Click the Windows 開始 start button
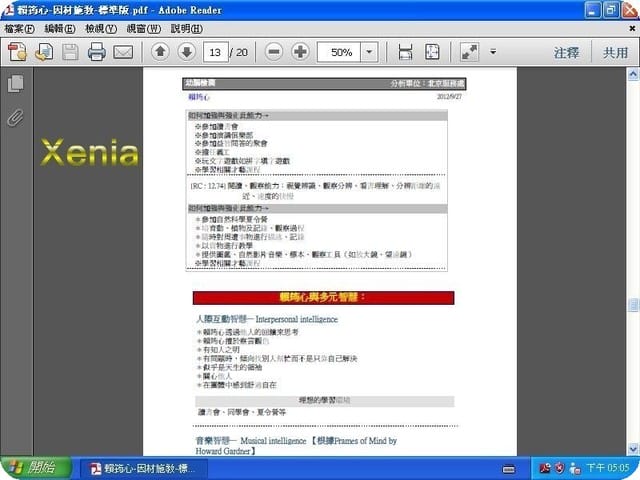Viewport: 640px width, 480px height. [x=36, y=468]
